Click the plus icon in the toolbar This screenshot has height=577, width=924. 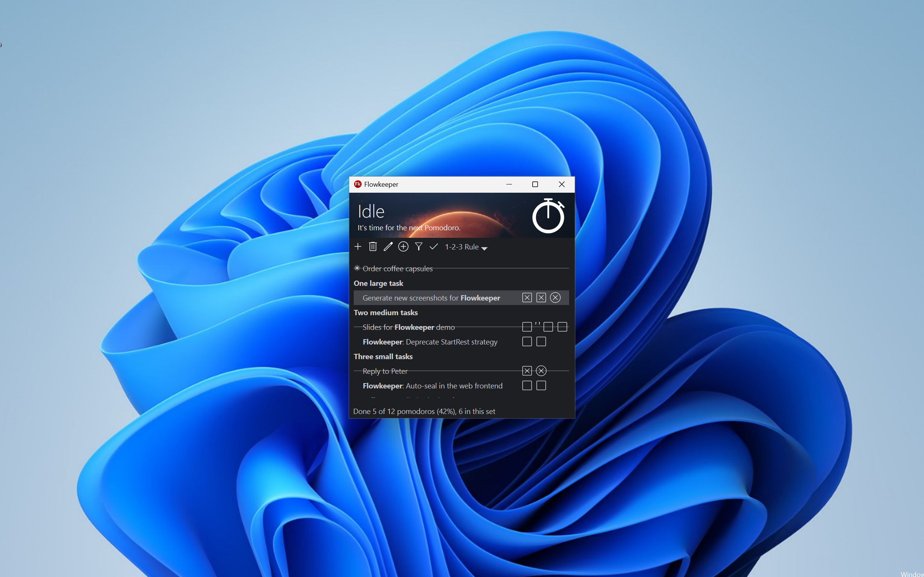[x=358, y=246]
